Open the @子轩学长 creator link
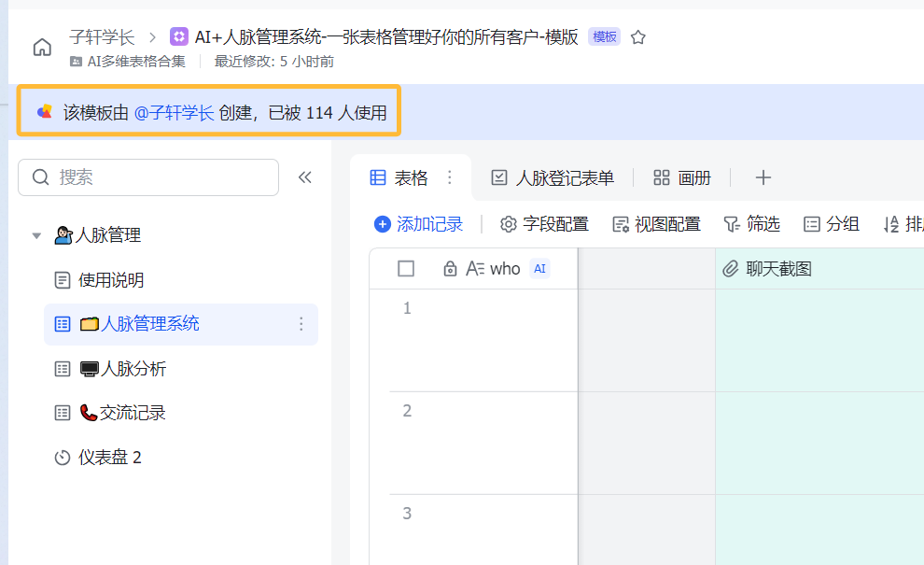This screenshot has width=924, height=565. (174, 112)
